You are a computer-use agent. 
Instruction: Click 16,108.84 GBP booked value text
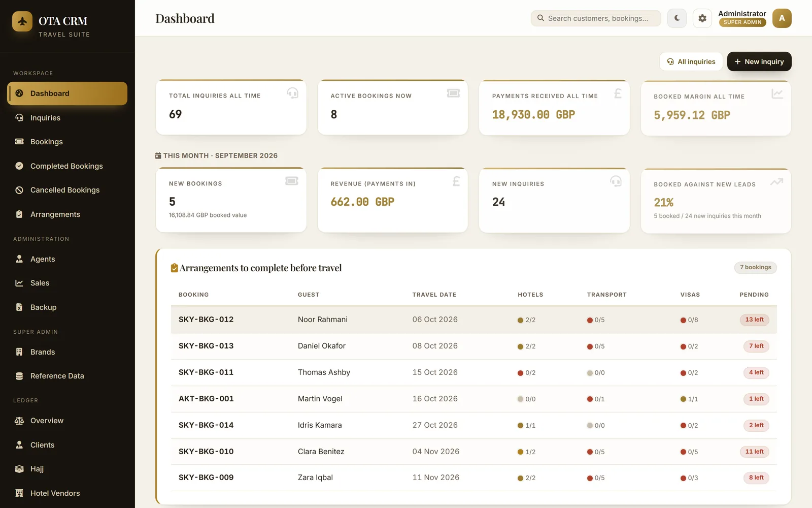(208, 215)
